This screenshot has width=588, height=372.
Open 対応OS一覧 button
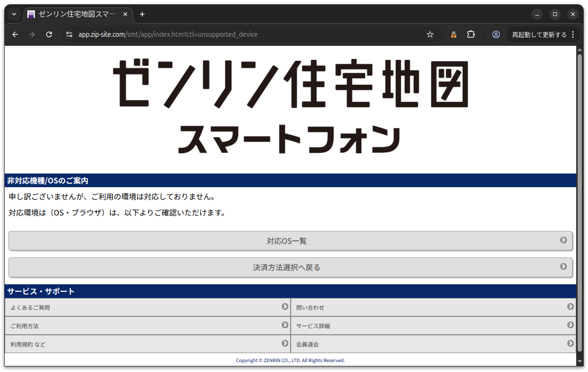tap(290, 241)
